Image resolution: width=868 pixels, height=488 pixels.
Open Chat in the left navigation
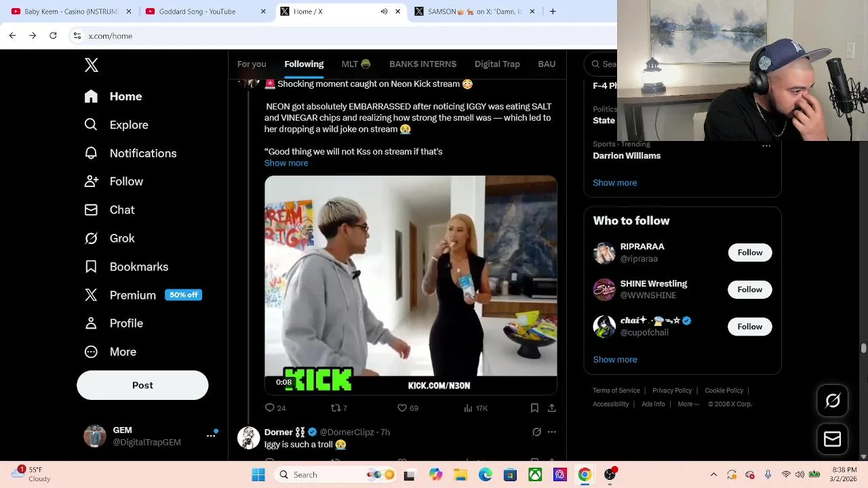[109, 210]
